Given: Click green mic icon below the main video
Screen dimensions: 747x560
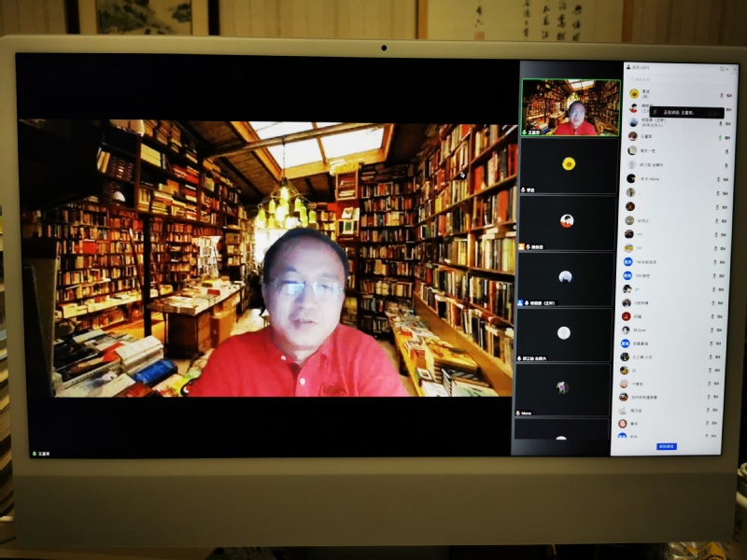Looking at the screenshot, I should point(35,454).
